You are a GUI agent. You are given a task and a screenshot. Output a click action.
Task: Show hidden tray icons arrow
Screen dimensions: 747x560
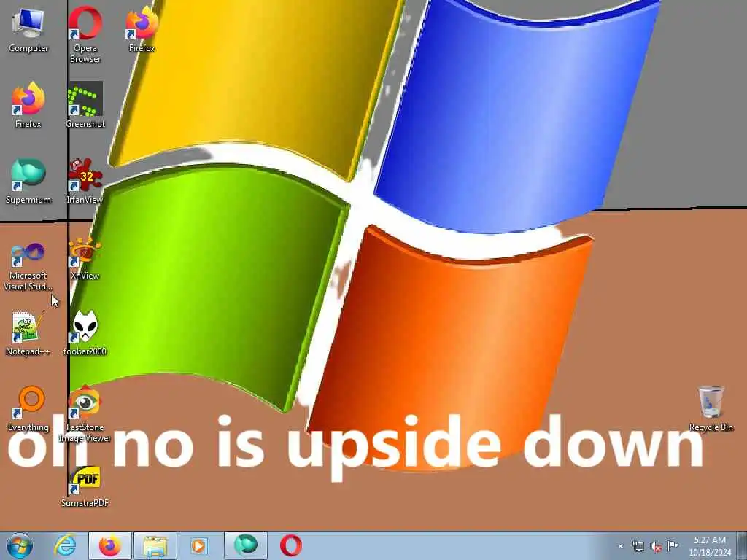click(x=620, y=546)
